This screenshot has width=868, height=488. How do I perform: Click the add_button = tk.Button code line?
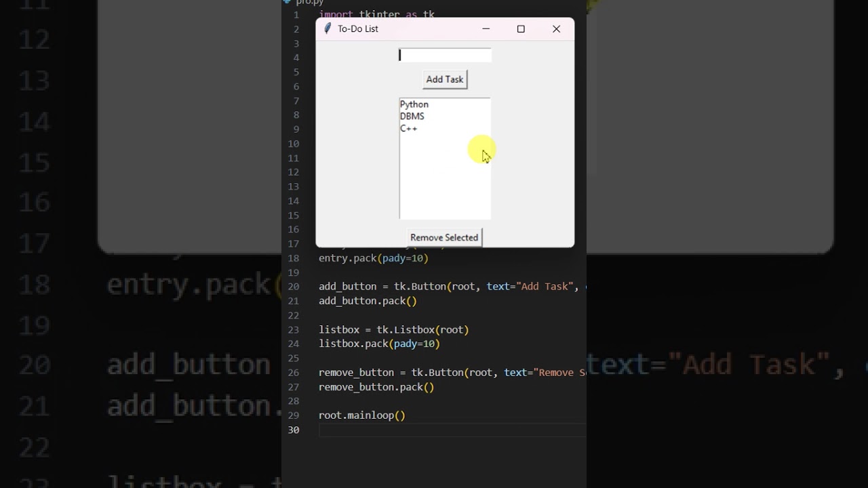pyautogui.click(x=452, y=287)
